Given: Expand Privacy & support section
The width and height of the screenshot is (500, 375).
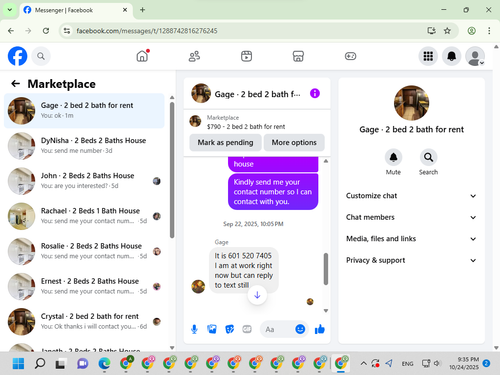Looking at the screenshot, I should click(x=411, y=260).
